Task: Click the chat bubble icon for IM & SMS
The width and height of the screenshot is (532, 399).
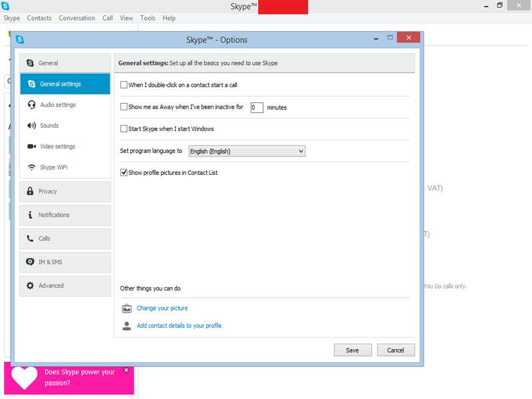Action: [30, 262]
